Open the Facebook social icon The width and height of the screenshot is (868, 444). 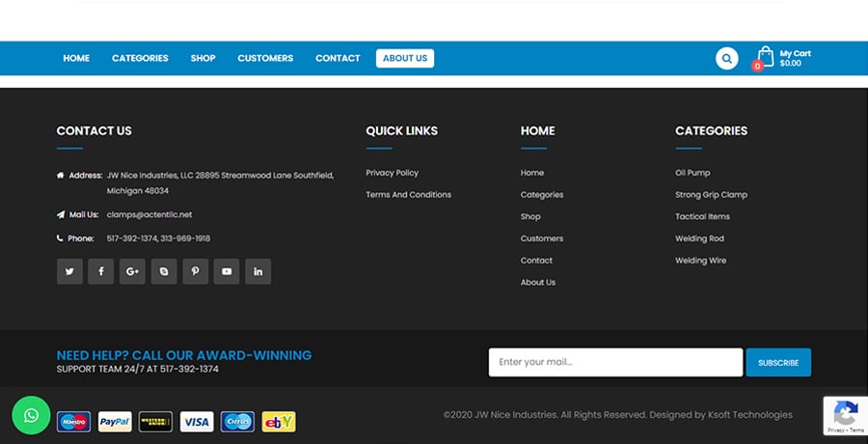[x=100, y=271]
